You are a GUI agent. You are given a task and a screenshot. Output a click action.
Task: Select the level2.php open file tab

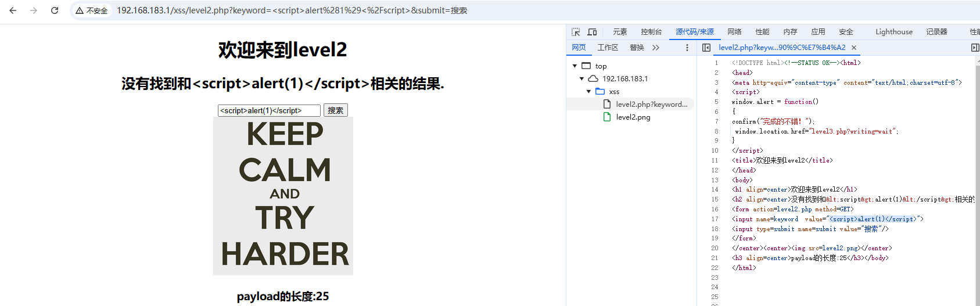coord(782,48)
